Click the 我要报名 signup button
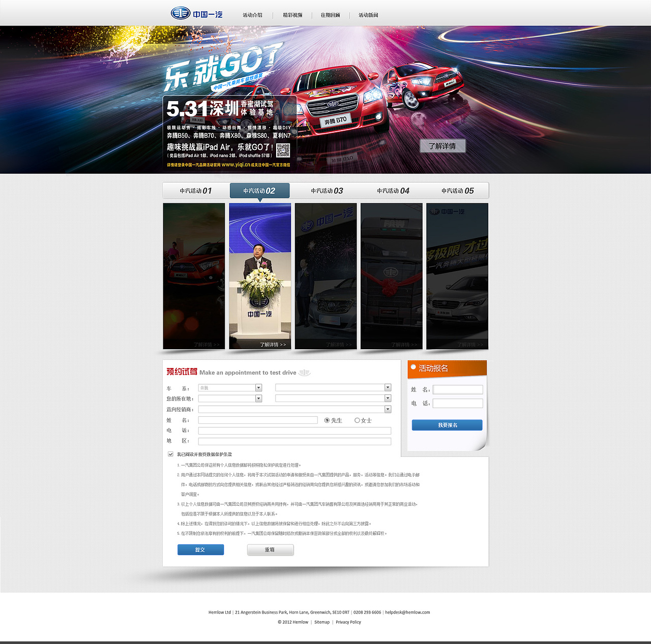 click(x=447, y=425)
